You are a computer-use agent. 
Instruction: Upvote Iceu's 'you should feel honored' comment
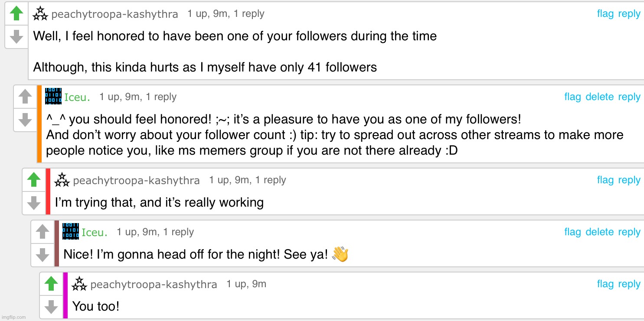click(x=25, y=97)
